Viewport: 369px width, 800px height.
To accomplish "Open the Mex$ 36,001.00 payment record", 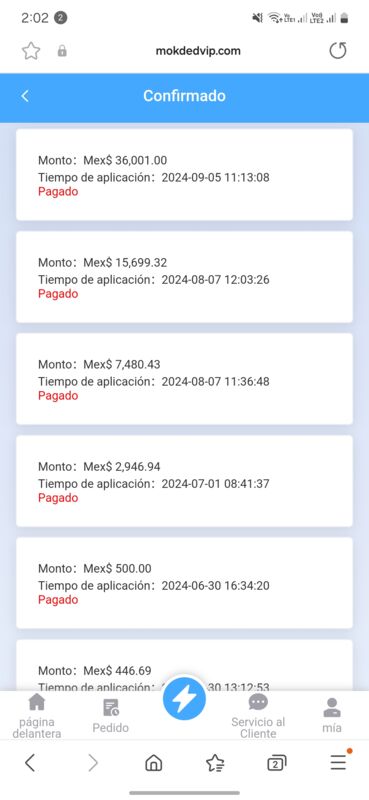I will tap(184, 174).
